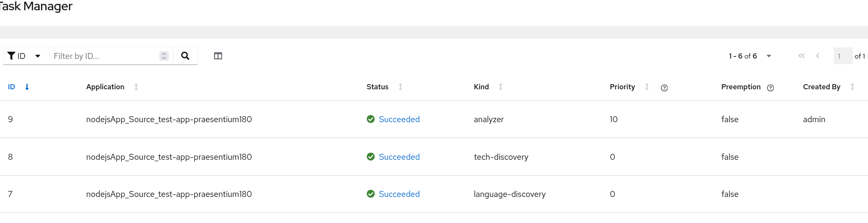Click the search magnifier button
The height and width of the screenshot is (223, 868).
pyautogui.click(x=185, y=56)
